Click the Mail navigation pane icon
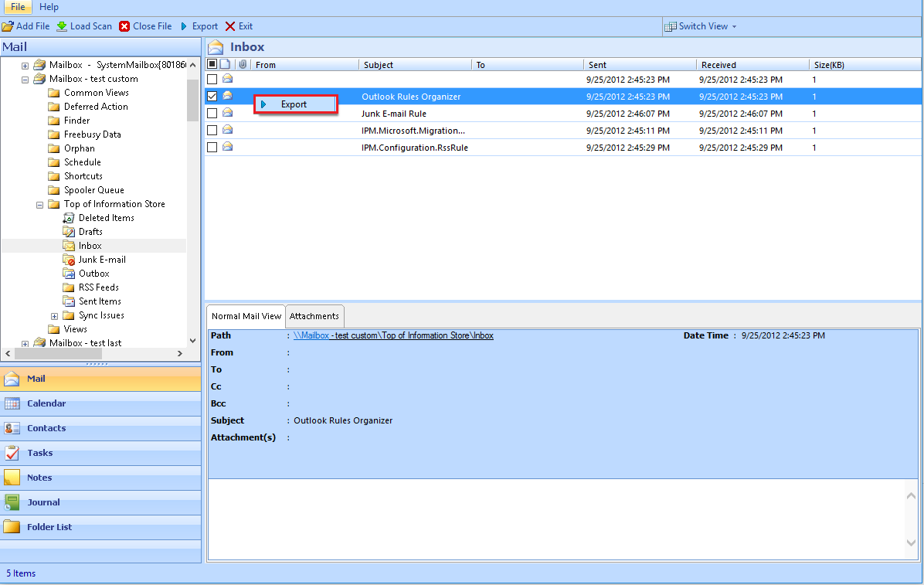This screenshot has width=924, height=585. (x=12, y=379)
